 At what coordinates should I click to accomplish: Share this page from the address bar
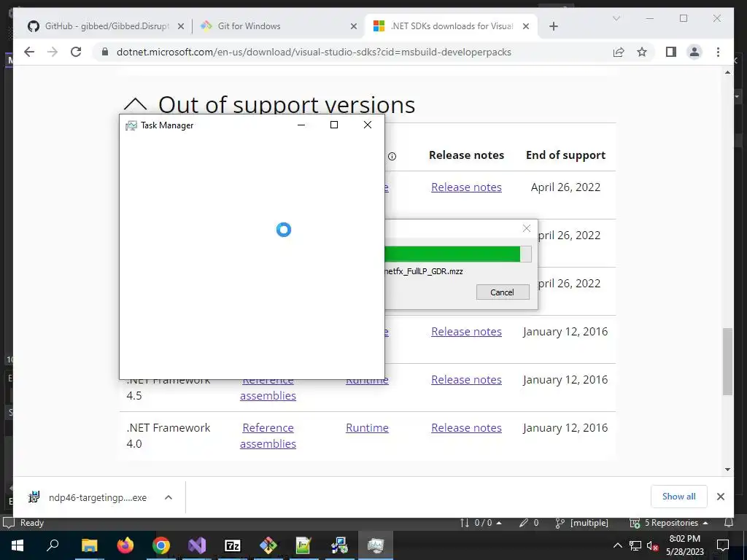point(619,52)
